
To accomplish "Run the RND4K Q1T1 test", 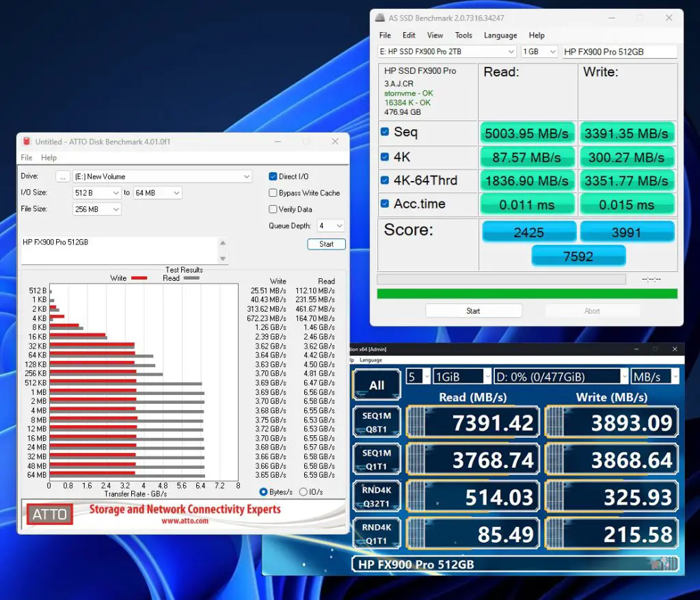I will click(377, 534).
